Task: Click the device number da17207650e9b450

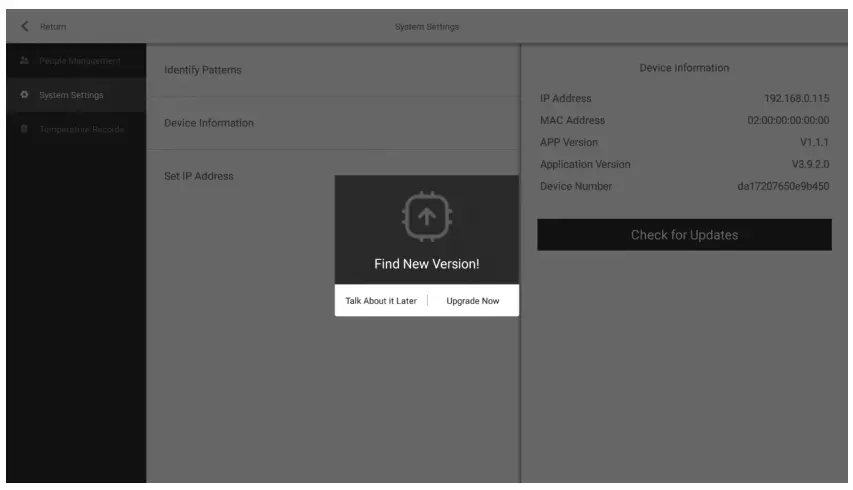Action: click(x=784, y=186)
